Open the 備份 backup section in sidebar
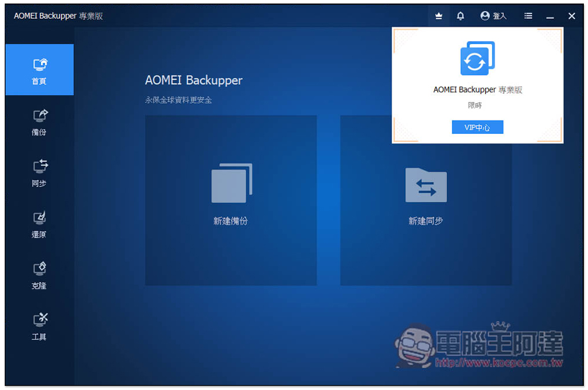588x390 pixels. click(39, 122)
